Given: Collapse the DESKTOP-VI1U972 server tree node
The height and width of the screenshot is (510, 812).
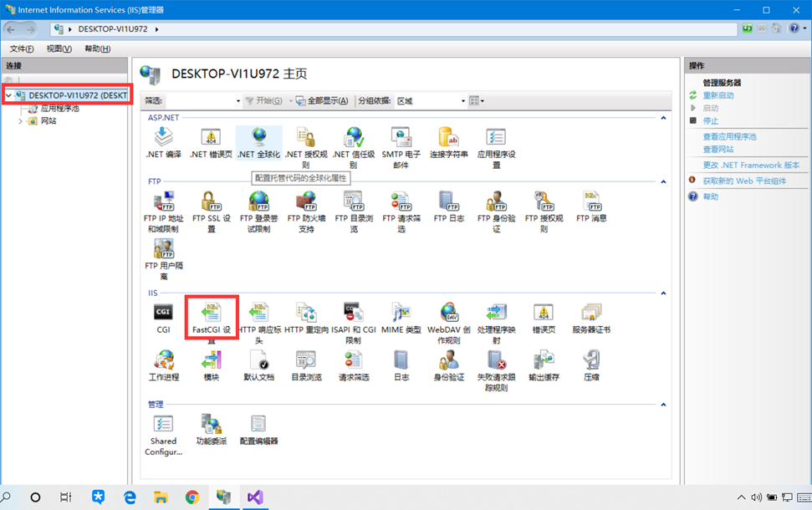Looking at the screenshot, I should point(8,95).
